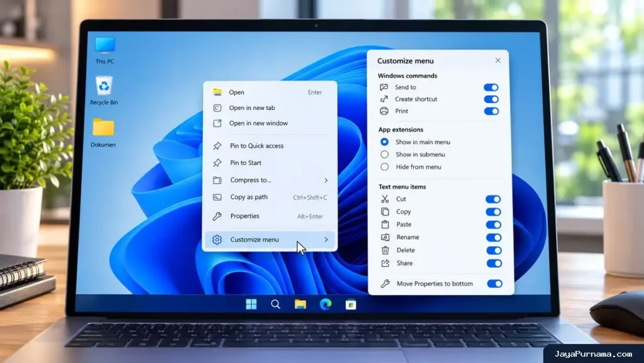Launch File Explorer from the taskbar
This screenshot has height=363, width=644.
(x=300, y=304)
